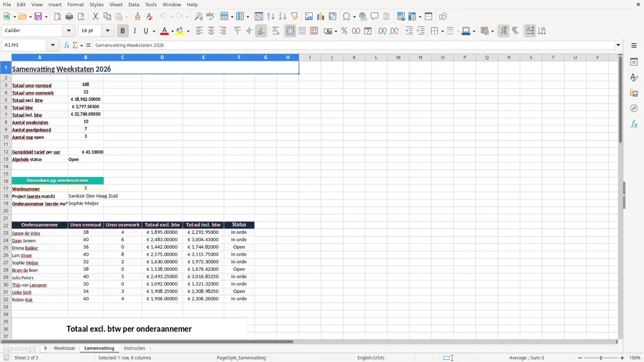Screen dimensions: 644x362
Task: Toggle Italic formatting
Action: coord(135,31)
